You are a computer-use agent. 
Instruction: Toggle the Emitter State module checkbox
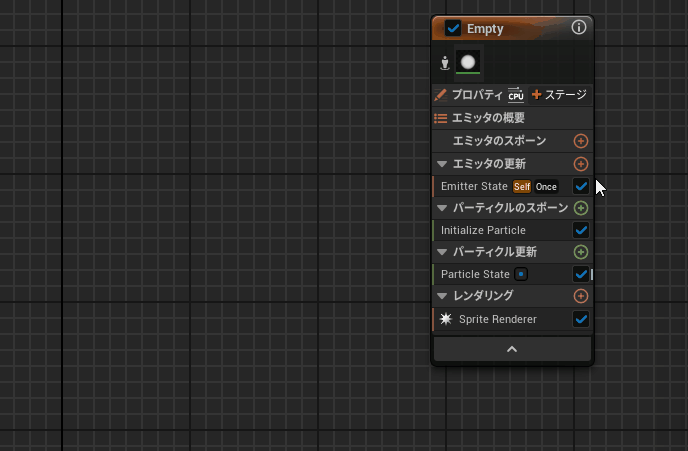[580, 186]
